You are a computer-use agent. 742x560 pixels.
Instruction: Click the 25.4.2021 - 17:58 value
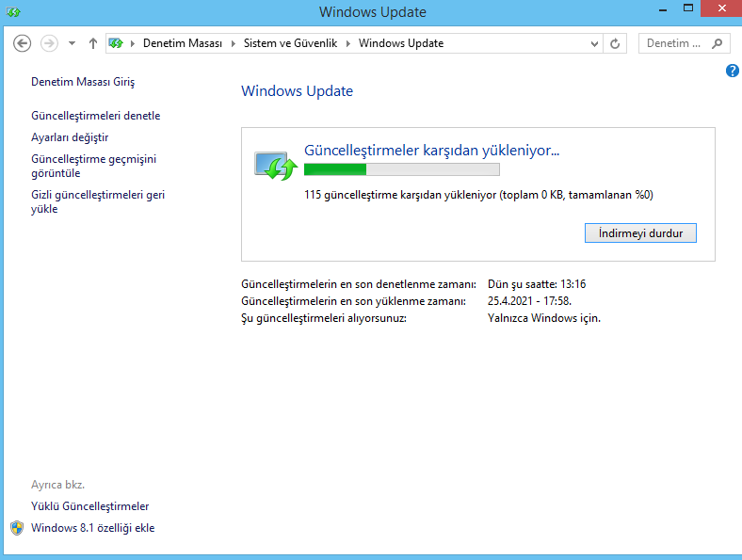(529, 301)
